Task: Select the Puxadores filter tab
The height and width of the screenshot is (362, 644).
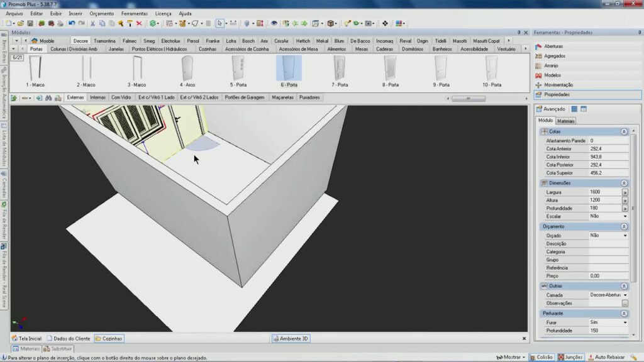Action: coord(309,97)
